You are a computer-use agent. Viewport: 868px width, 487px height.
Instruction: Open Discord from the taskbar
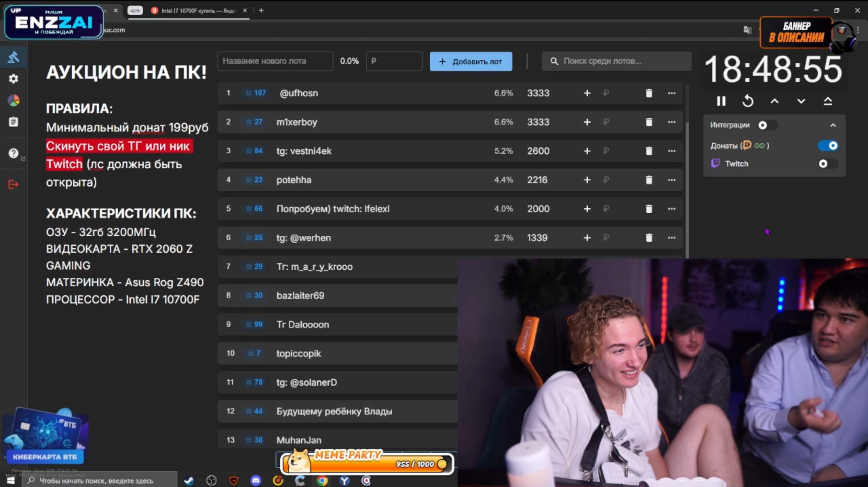tap(256, 480)
